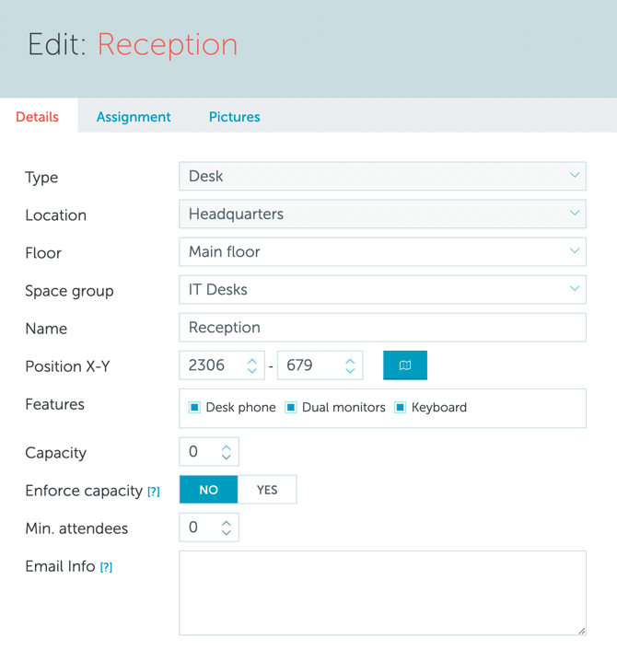Open the Type dropdown showing Desk
Screen dimensions: 617x672
pyautogui.click(x=382, y=176)
